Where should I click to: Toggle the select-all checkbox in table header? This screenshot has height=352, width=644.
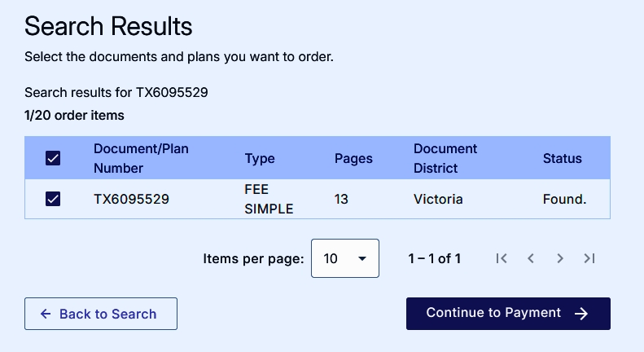coord(53,158)
